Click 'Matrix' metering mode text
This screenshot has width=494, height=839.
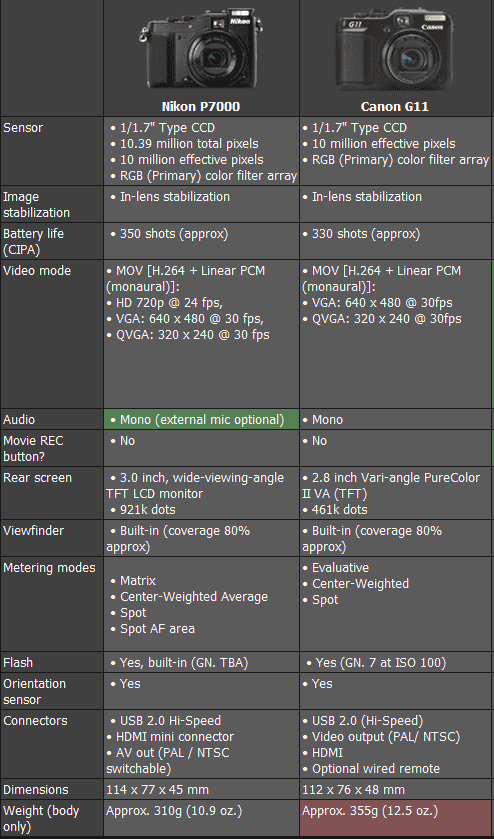point(138,581)
